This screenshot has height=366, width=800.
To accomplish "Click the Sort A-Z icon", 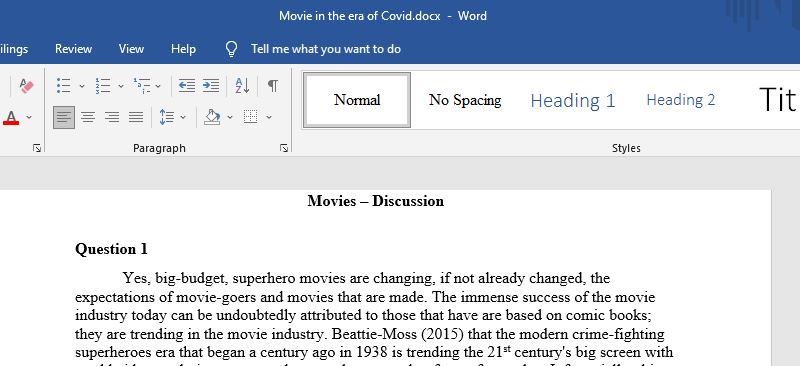I will click(x=242, y=85).
